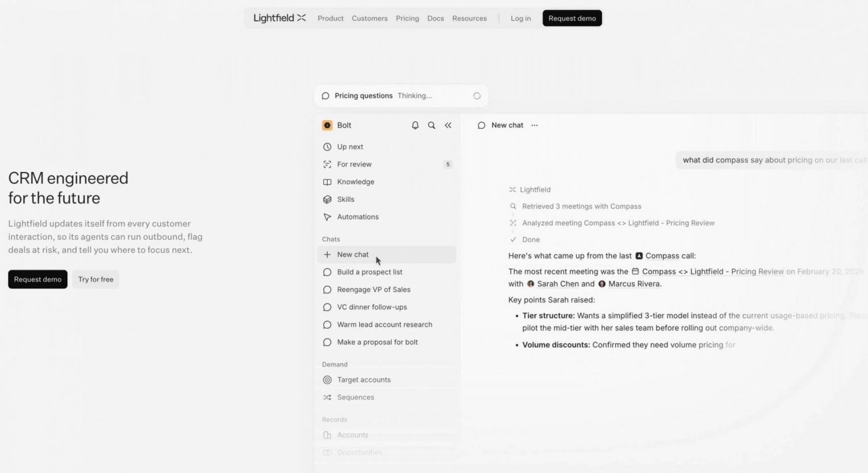Click the For review count badge 5
This screenshot has height=473, width=868.
[x=448, y=164]
